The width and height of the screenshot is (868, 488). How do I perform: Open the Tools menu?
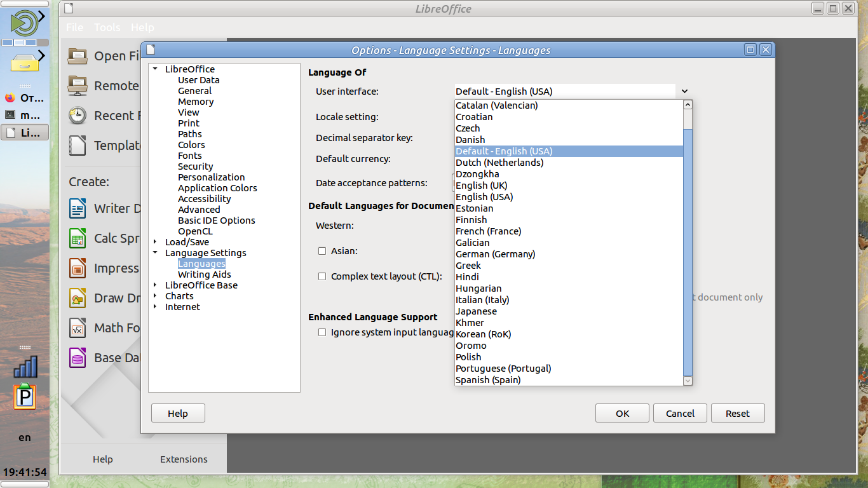[107, 27]
